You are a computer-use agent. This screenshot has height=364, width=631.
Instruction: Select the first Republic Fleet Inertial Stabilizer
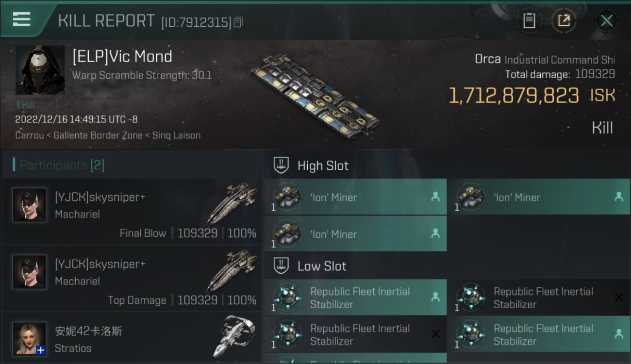tap(355, 298)
